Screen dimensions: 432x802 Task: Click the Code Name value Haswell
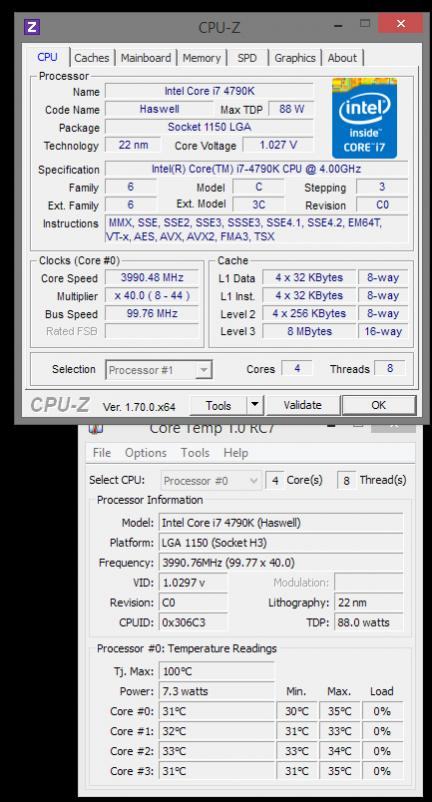point(159,109)
